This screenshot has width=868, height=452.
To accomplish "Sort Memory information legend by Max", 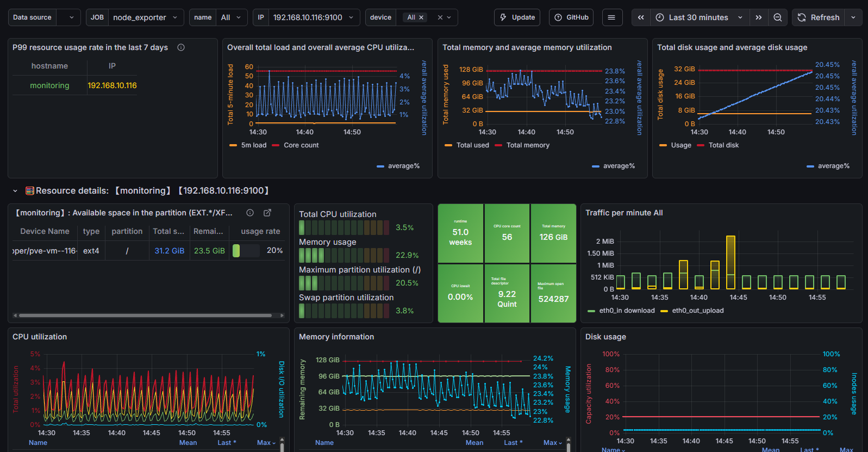I will click(x=552, y=443).
